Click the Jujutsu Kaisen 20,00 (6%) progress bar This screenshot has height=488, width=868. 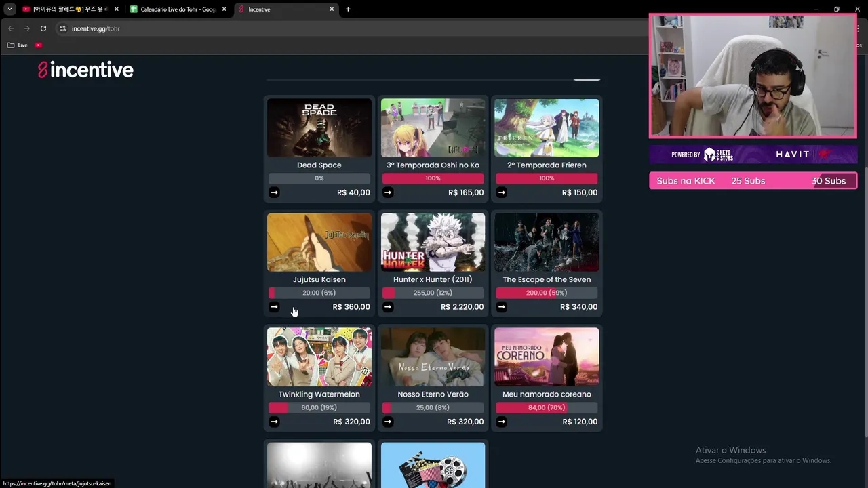point(319,293)
